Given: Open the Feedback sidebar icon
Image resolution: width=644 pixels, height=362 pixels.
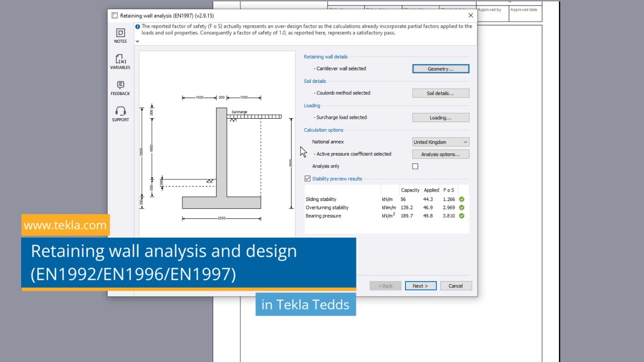Looking at the screenshot, I should [x=120, y=88].
